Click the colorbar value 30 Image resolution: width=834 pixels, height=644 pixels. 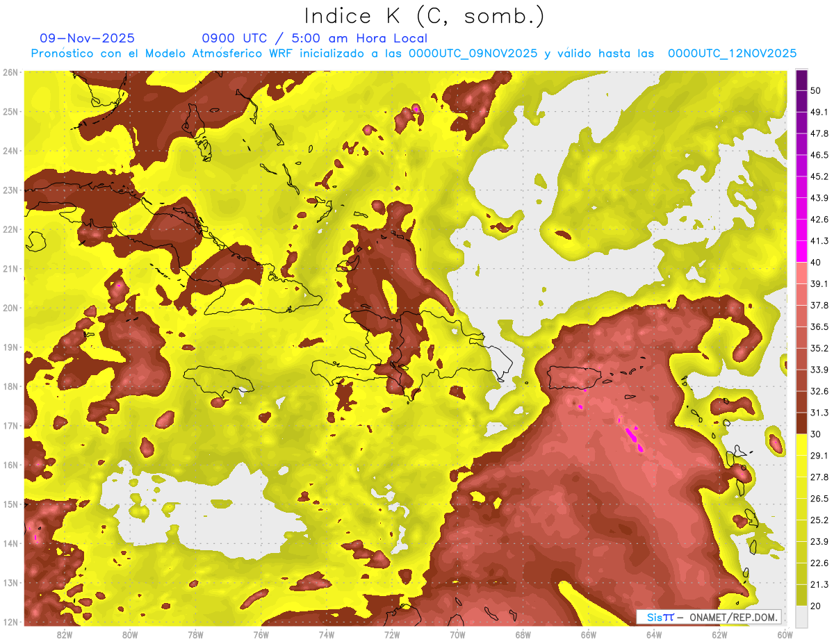816,434
